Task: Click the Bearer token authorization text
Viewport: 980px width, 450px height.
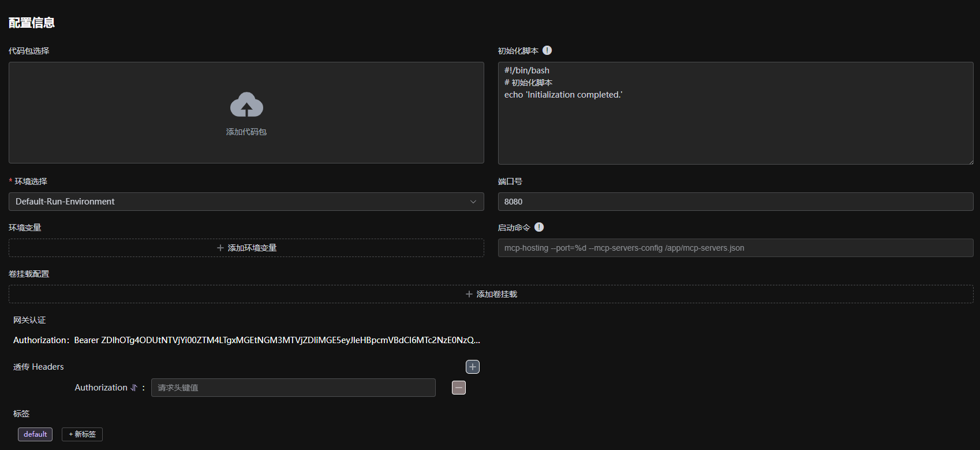Action: (277, 340)
